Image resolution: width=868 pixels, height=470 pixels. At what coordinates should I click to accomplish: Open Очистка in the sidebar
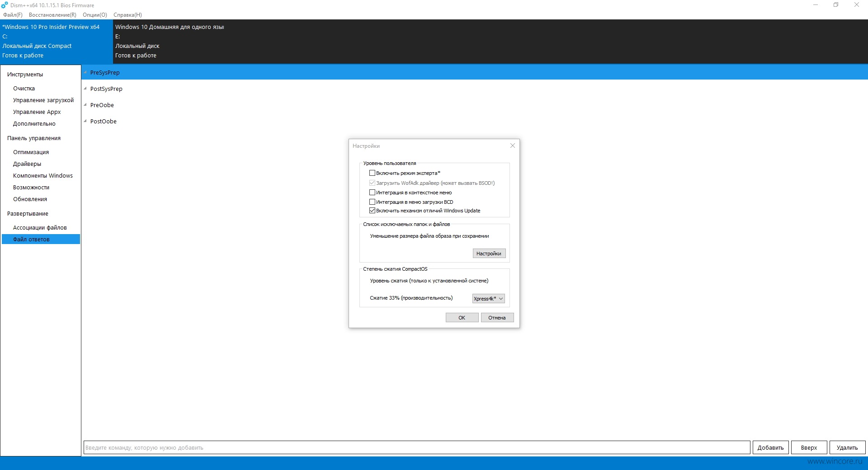[x=24, y=89]
